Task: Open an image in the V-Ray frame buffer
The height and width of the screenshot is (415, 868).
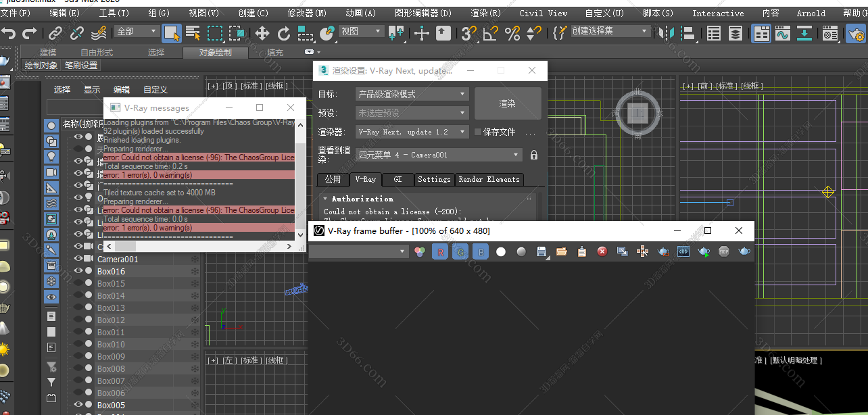Action: (562, 251)
